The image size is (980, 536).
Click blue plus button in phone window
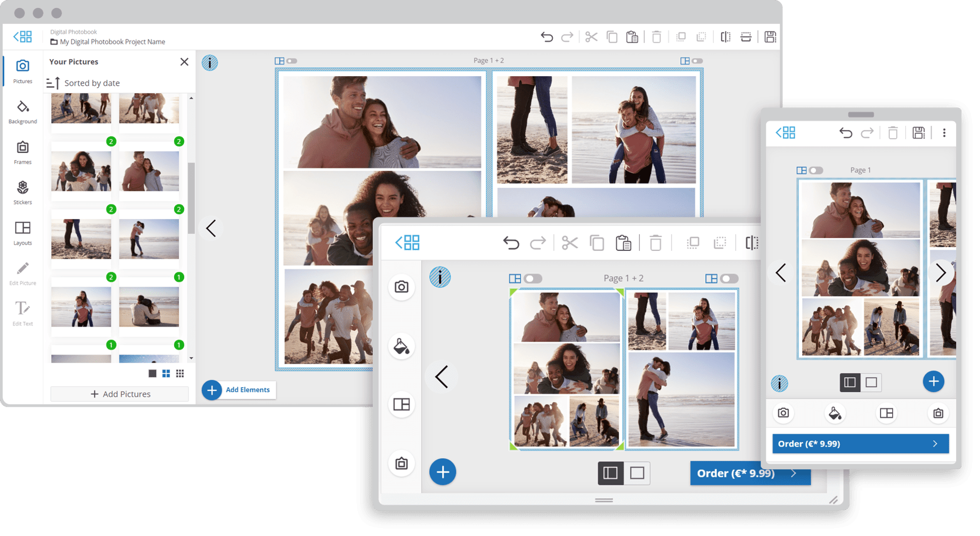pos(933,381)
